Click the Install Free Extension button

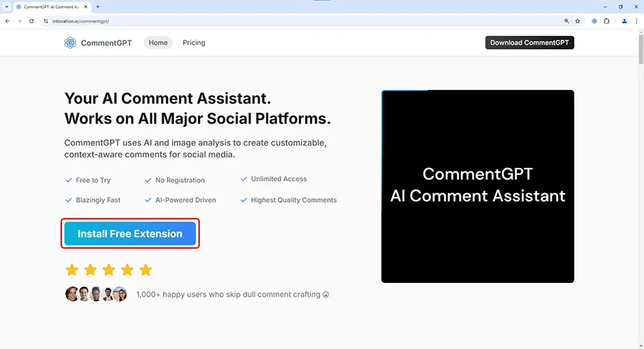coord(130,233)
